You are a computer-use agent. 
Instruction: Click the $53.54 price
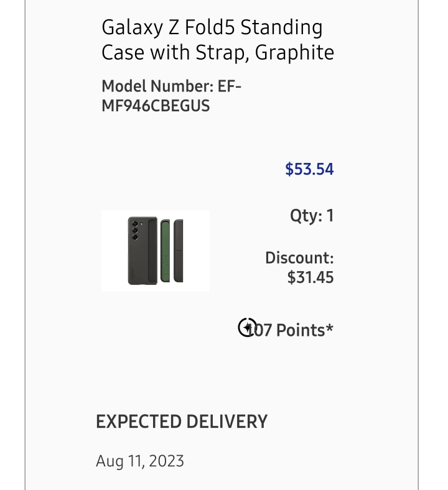pos(309,169)
